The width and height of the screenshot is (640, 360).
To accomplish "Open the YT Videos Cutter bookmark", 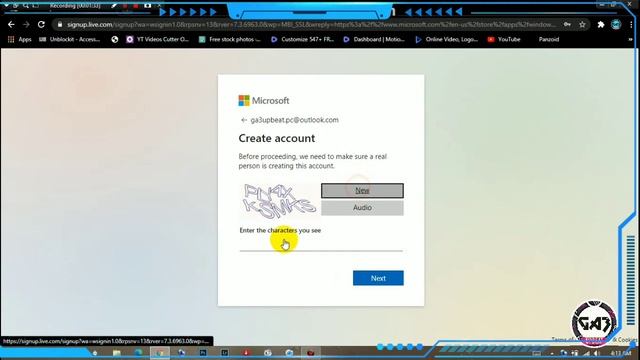I will pos(158,40).
